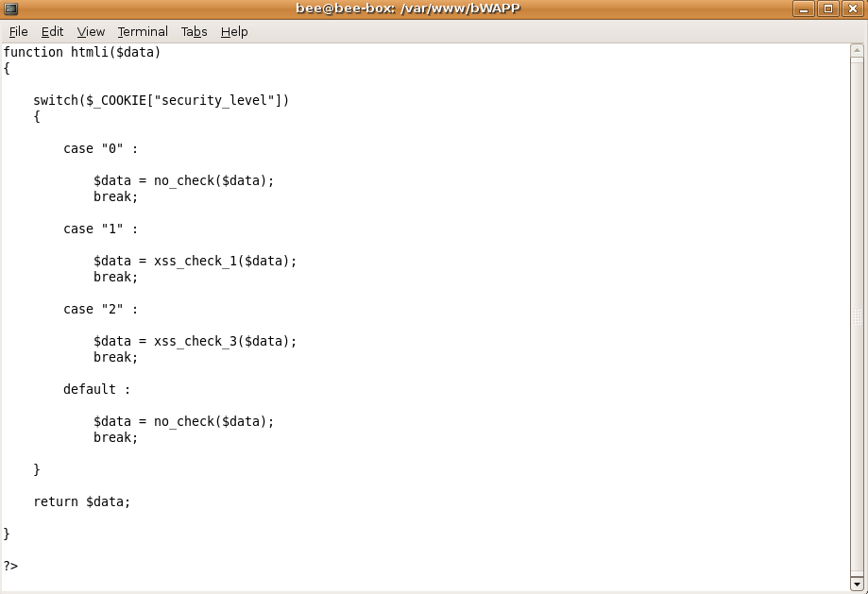868x594 pixels.
Task: Click the 'case "0" :' text
Action: coord(100,148)
